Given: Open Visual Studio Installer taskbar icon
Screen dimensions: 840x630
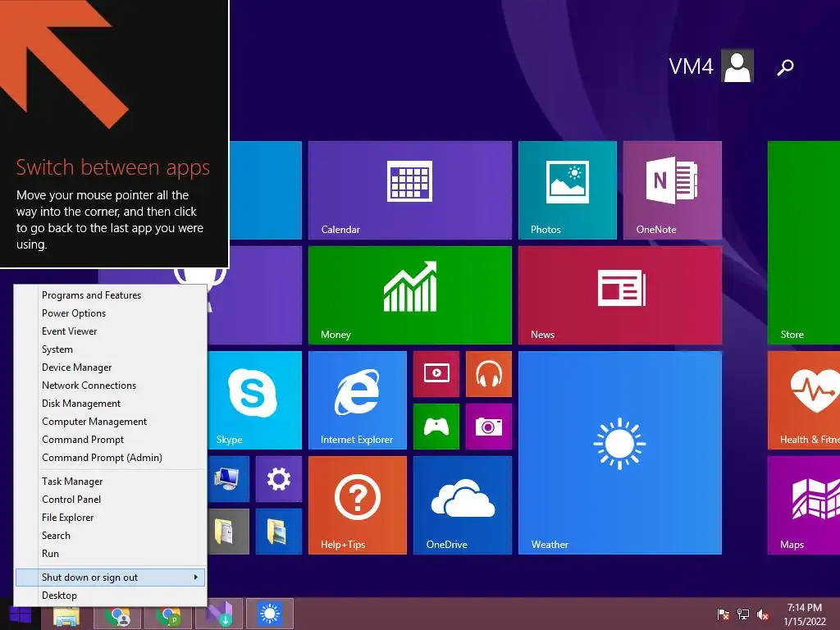Looking at the screenshot, I should point(219,614).
